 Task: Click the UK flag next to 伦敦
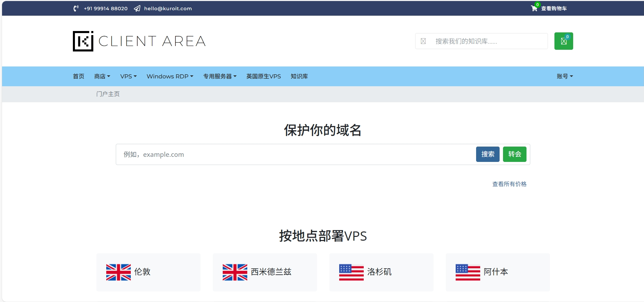(x=118, y=272)
